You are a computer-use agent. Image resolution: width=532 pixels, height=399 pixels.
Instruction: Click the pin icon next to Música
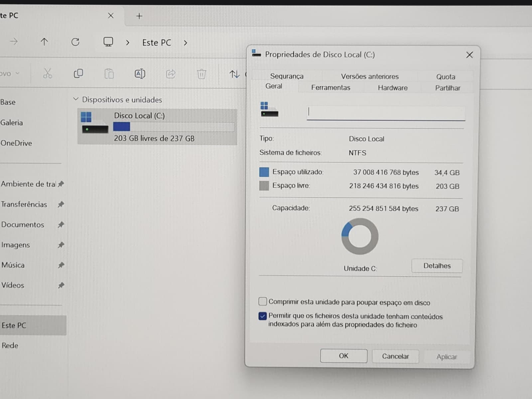point(61,265)
